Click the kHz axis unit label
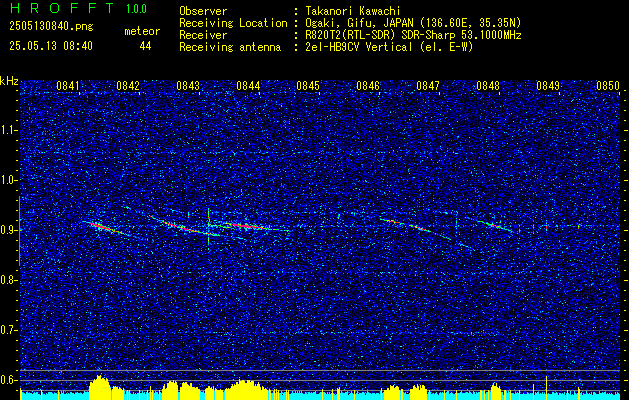This screenshot has width=629, height=400. [9, 81]
